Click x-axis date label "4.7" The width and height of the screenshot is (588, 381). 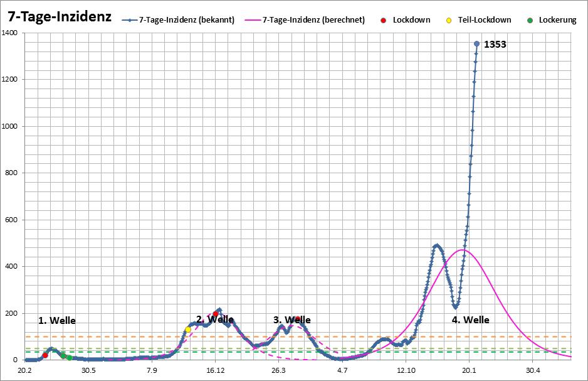[342, 370]
